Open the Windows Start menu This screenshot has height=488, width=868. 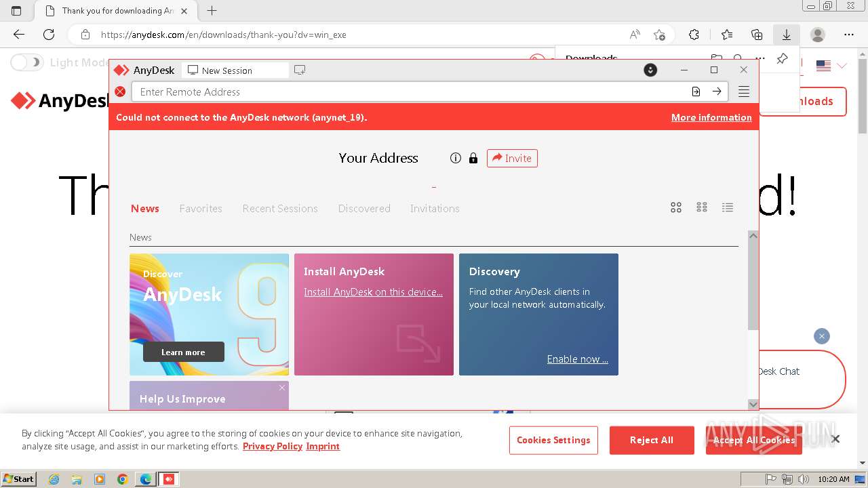click(19, 479)
